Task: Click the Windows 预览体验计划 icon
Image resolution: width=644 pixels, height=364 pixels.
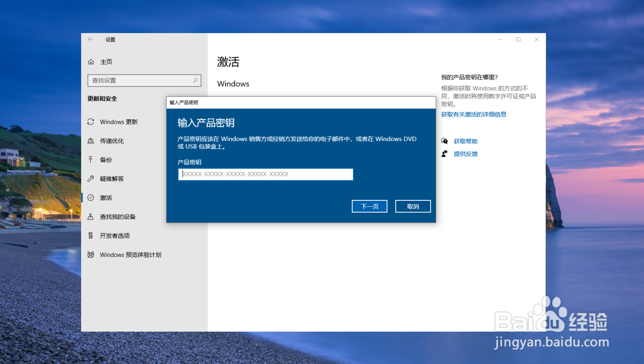Action: point(91,255)
